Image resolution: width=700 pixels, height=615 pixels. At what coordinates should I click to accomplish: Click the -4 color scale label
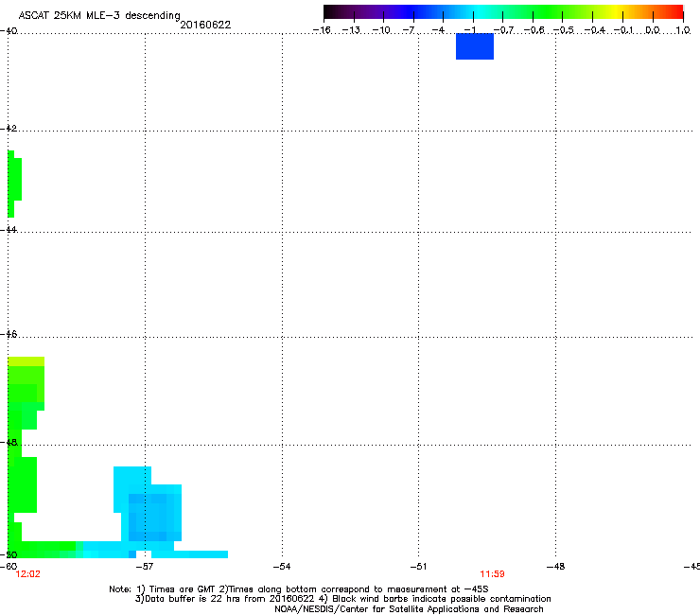[438, 30]
